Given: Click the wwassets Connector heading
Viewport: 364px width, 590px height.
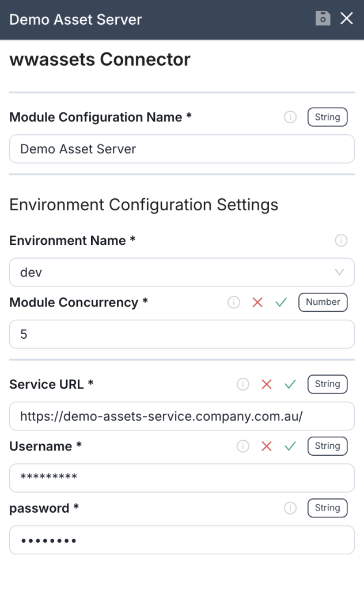Looking at the screenshot, I should point(100,59).
